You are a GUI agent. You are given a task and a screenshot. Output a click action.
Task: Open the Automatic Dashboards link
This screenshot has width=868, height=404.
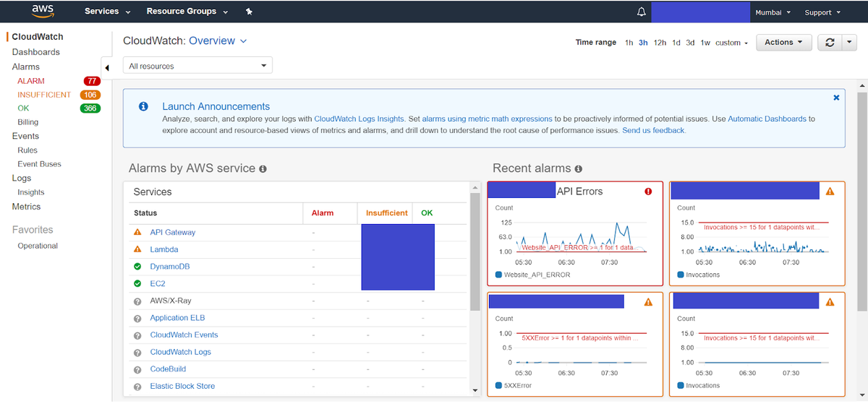tap(768, 119)
